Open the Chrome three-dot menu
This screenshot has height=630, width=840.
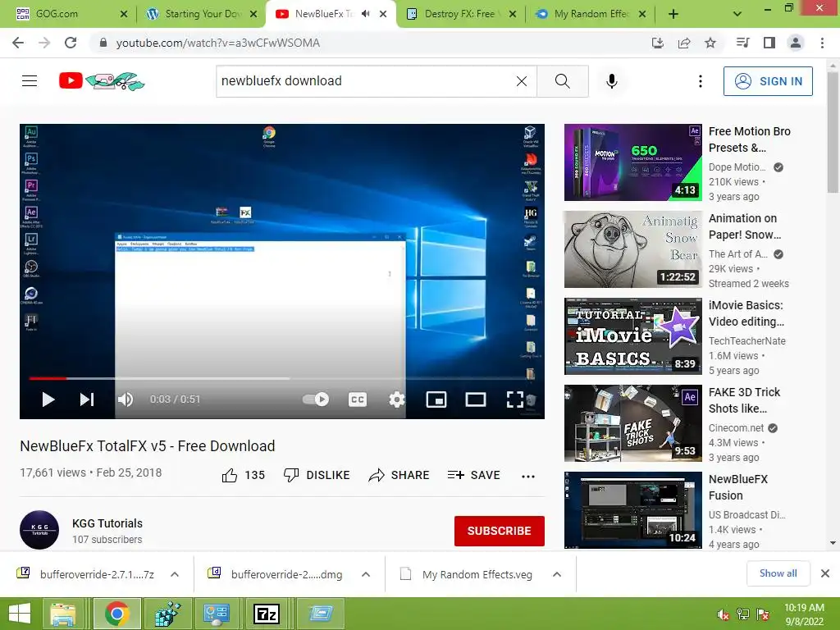822,43
